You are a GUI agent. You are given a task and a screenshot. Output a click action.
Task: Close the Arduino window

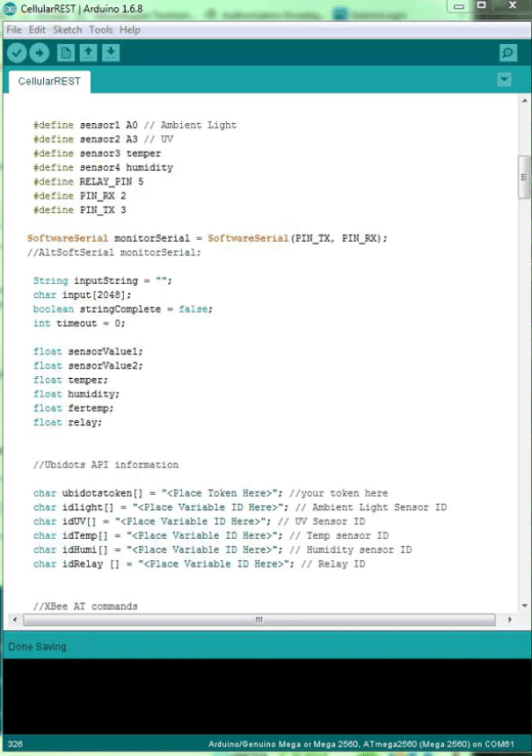tap(513, 6)
